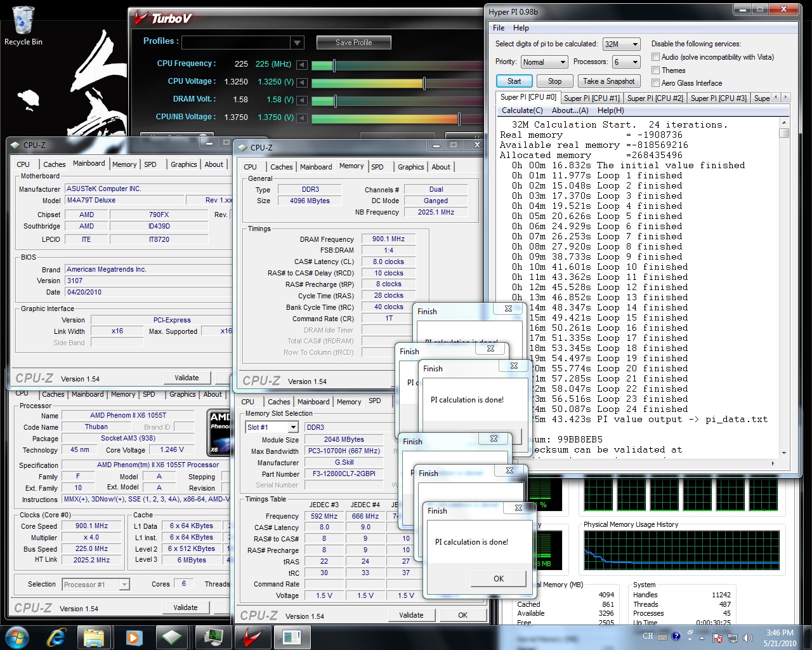Switch to Super PI [CPU #1] tab
Screen dimensions: 812x650
[x=591, y=98]
